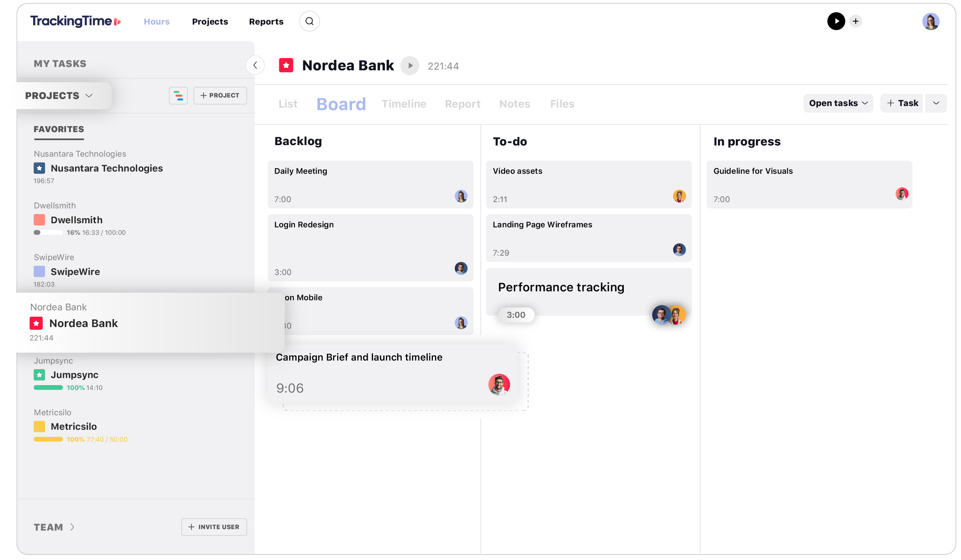Click the + Task button
961x560 pixels.
point(903,103)
